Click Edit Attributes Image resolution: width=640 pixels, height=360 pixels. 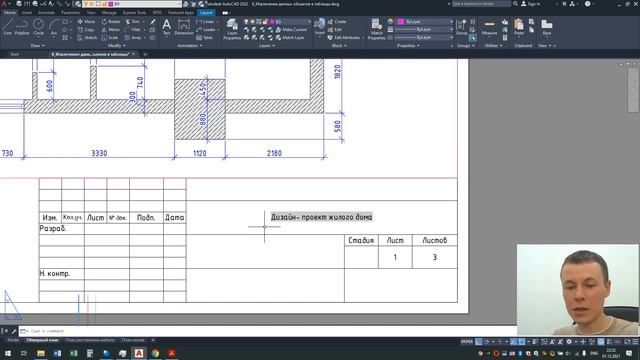(344, 38)
